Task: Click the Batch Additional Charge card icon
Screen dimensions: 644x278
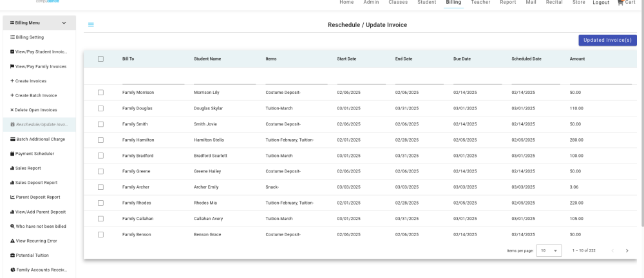Action: (13, 139)
